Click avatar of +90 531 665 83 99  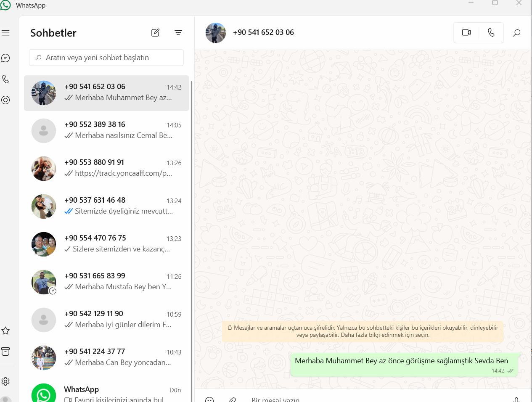(44, 282)
